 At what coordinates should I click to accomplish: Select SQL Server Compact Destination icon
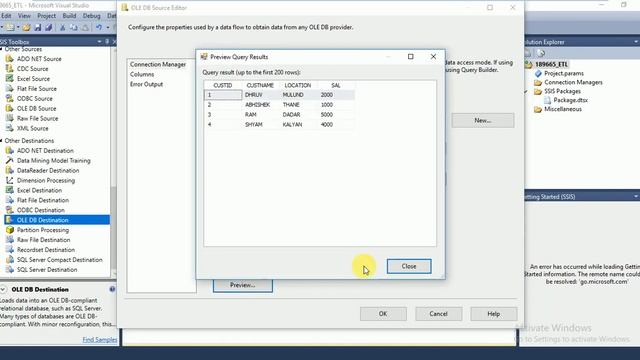pyautogui.click(x=9, y=260)
